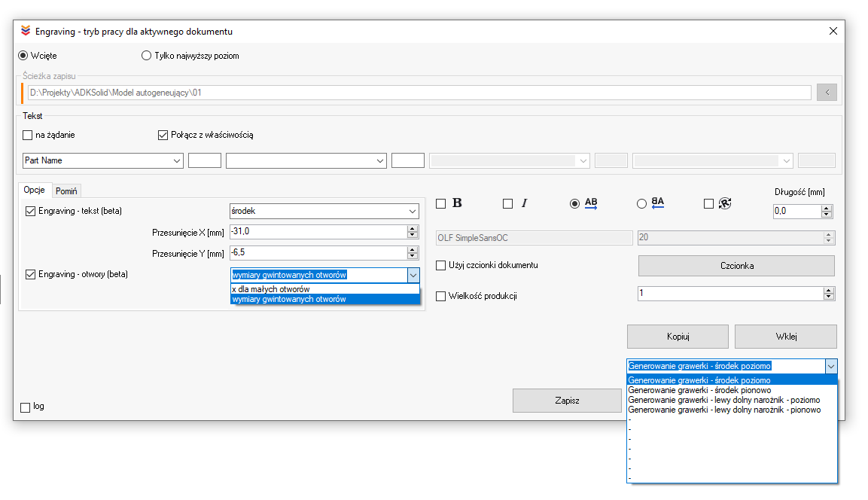
Task: Click the Zapisz button
Action: (567, 401)
